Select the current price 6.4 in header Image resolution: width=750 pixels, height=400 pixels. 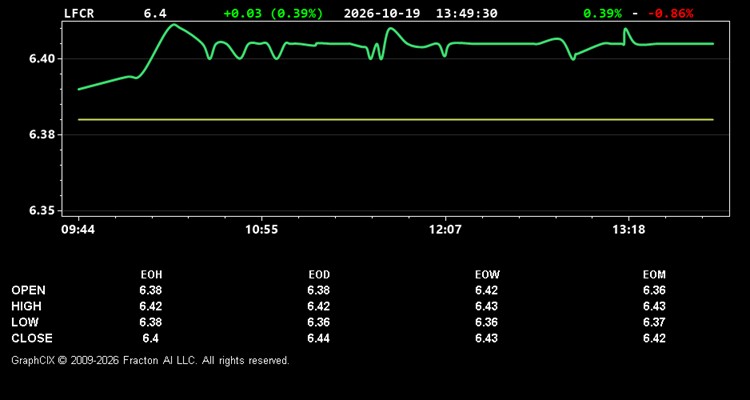click(x=155, y=13)
